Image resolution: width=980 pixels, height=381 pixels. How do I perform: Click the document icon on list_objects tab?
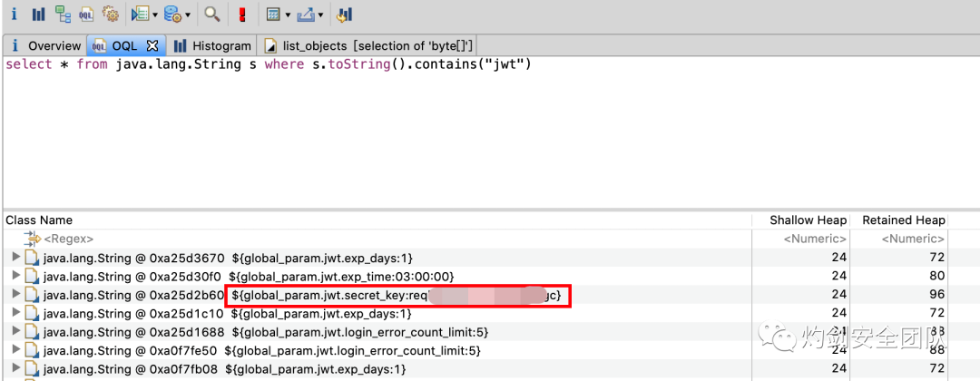[x=270, y=45]
